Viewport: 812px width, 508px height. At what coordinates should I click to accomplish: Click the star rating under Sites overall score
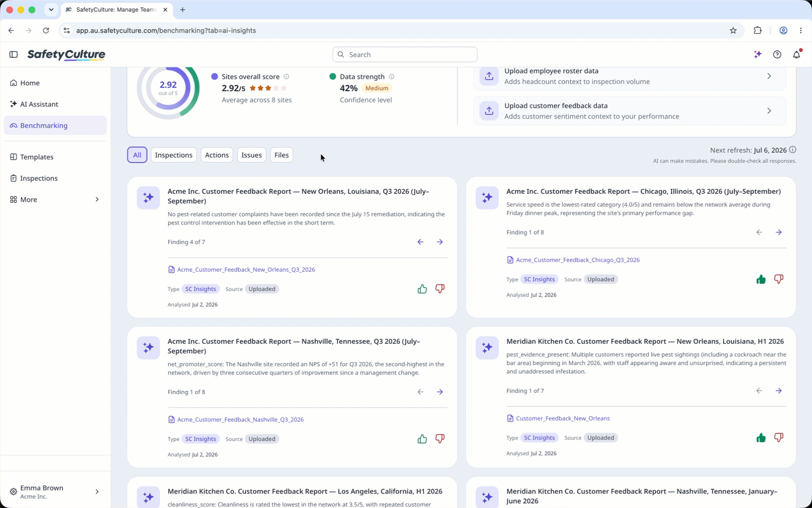268,88
